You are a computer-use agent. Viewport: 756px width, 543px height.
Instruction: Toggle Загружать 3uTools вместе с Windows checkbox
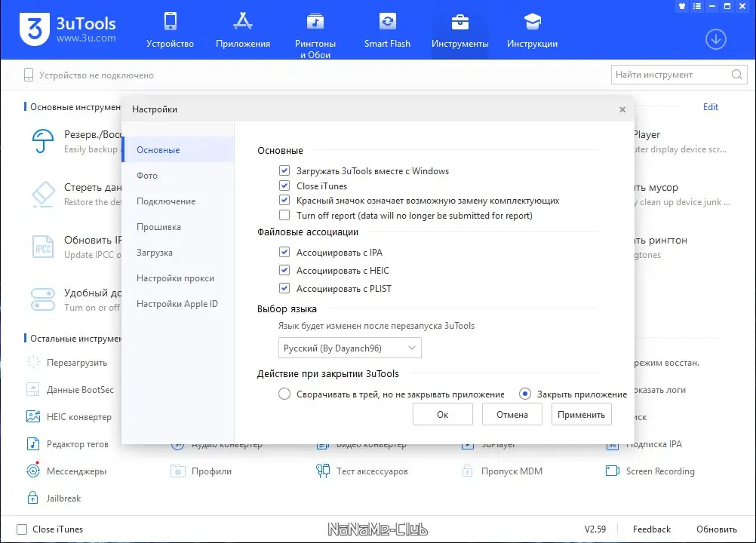(x=284, y=170)
